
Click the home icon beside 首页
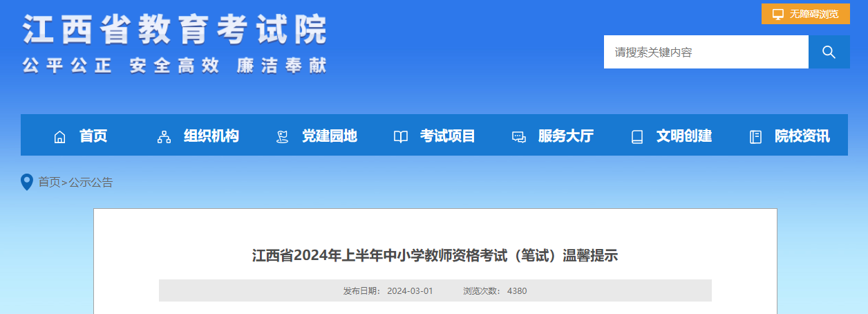coord(60,137)
